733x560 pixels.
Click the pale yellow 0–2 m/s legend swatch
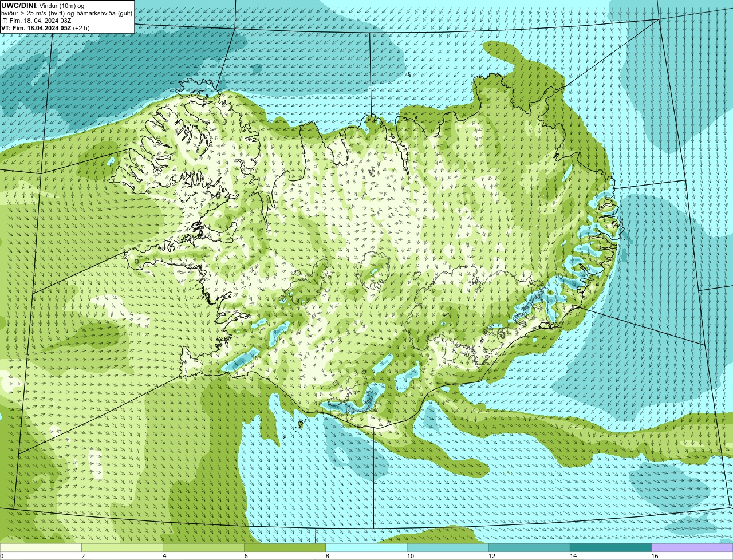(41, 548)
